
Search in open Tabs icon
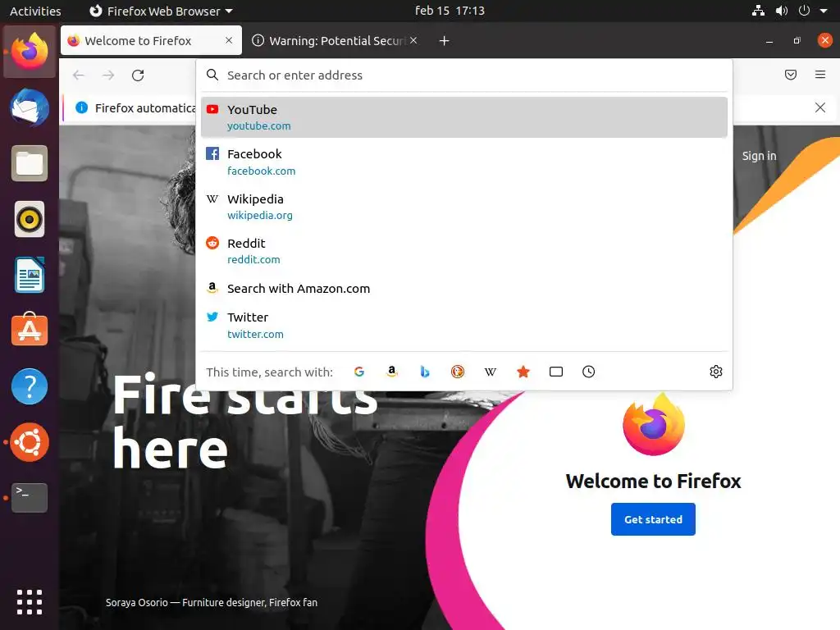[x=556, y=372]
